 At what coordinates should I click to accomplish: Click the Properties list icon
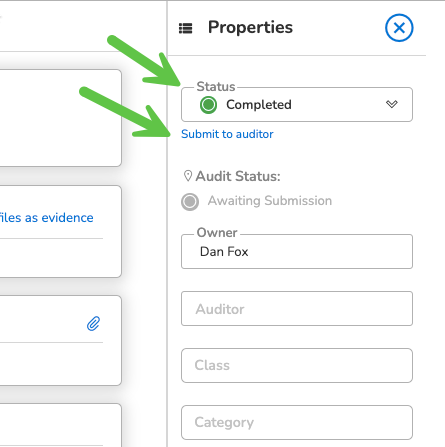[x=186, y=28]
